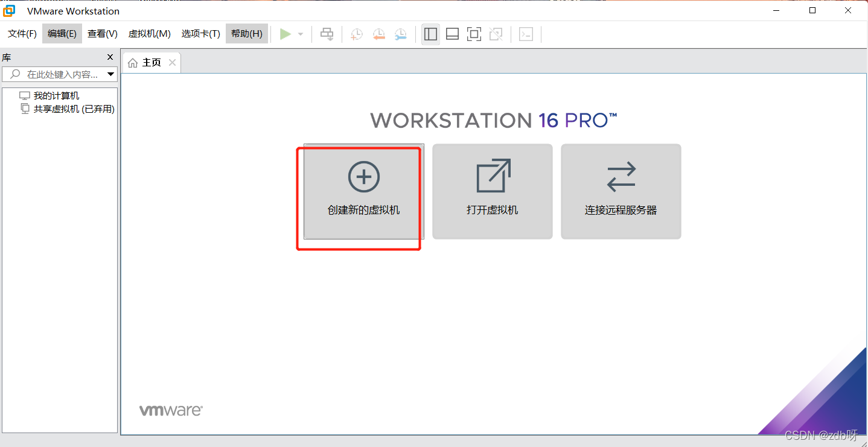The width and height of the screenshot is (868, 447).
Task: Open the 帮助(H) menu
Action: (247, 34)
